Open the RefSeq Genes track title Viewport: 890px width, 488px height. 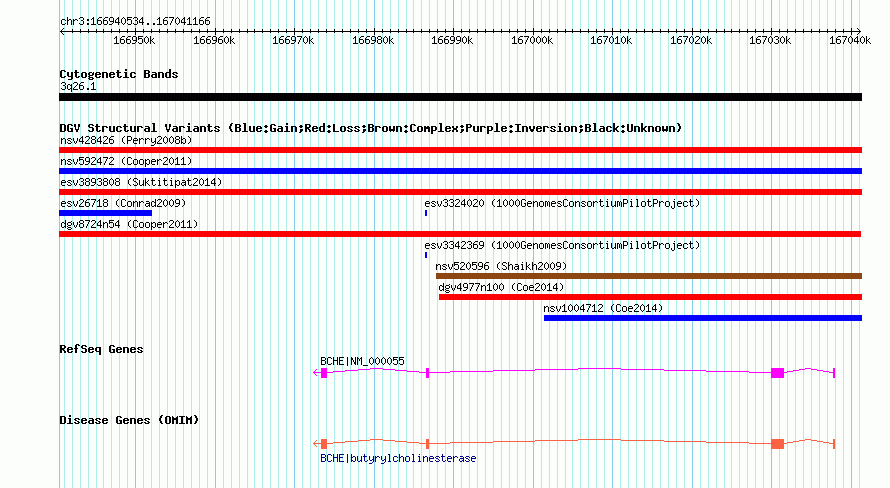pos(101,349)
